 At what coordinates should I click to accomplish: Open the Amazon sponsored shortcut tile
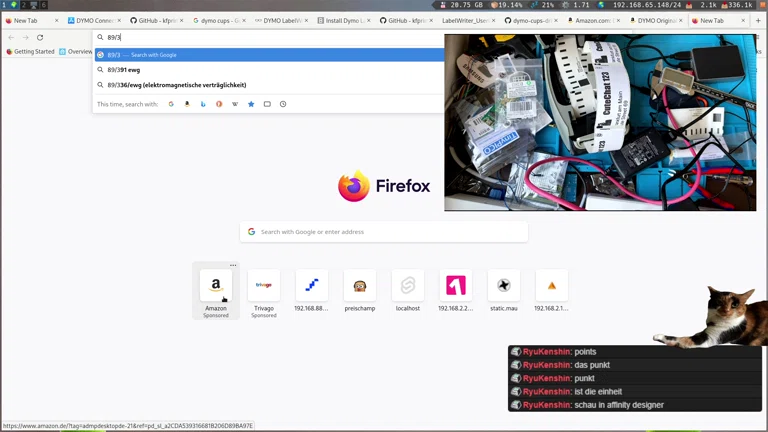216,291
